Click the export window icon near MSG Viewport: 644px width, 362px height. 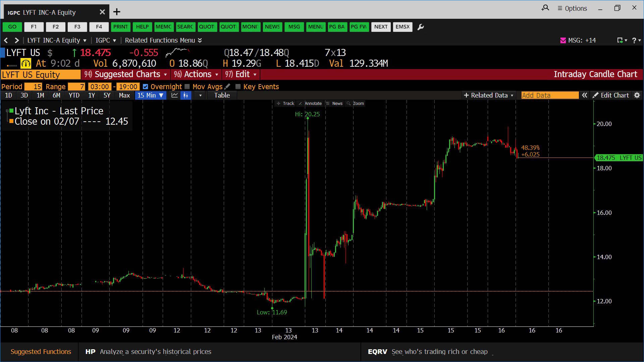[620, 40]
